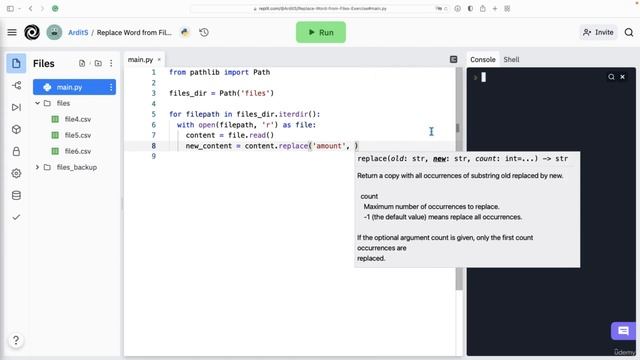Open the version history icon

point(204,32)
